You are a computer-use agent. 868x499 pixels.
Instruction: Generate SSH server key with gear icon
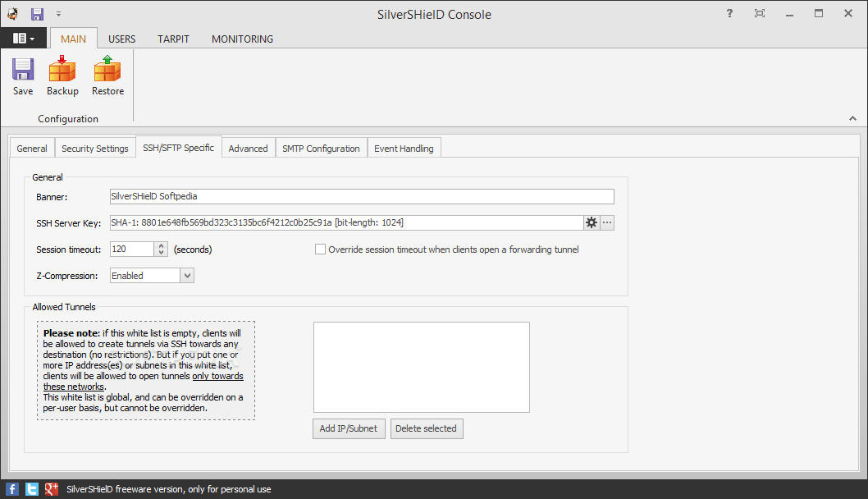tap(592, 222)
